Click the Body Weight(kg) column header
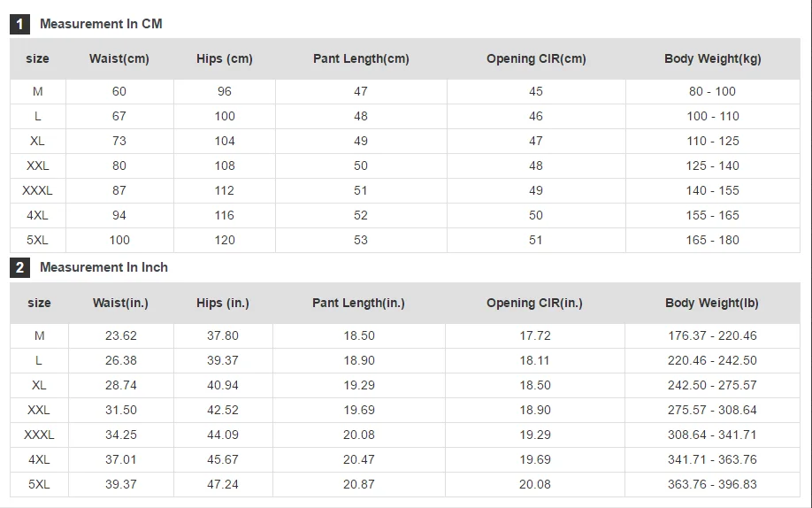 coord(713,58)
